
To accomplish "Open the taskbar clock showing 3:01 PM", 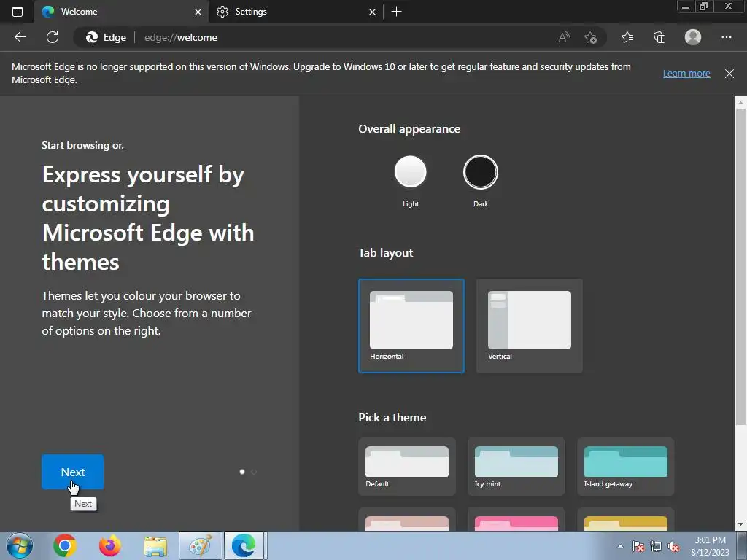I will [x=711, y=546].
